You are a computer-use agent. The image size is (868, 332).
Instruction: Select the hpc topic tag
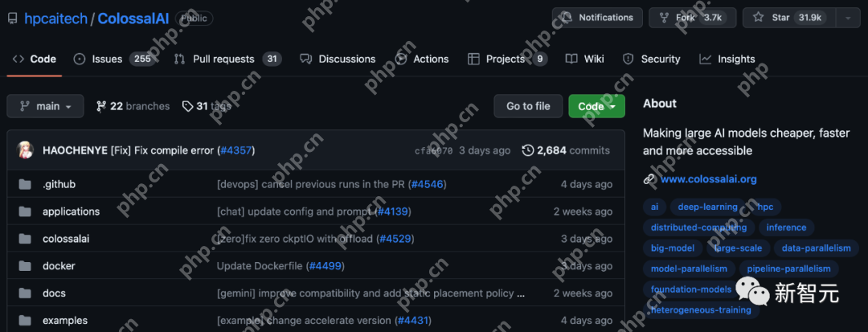pyautogui.click(x=765, y=207)
